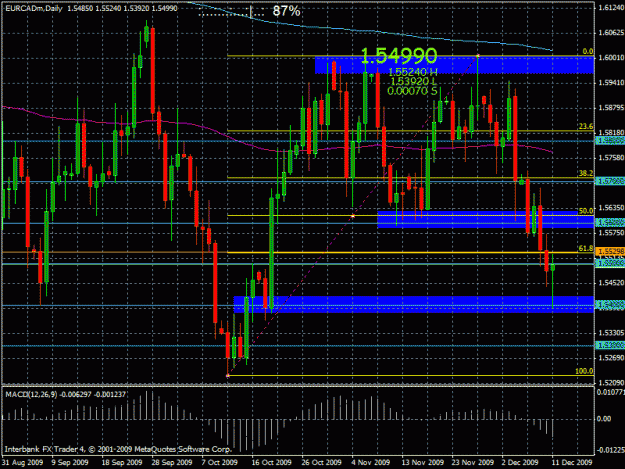Select the 100.0 Fibonacci level label

coord(584,371)
